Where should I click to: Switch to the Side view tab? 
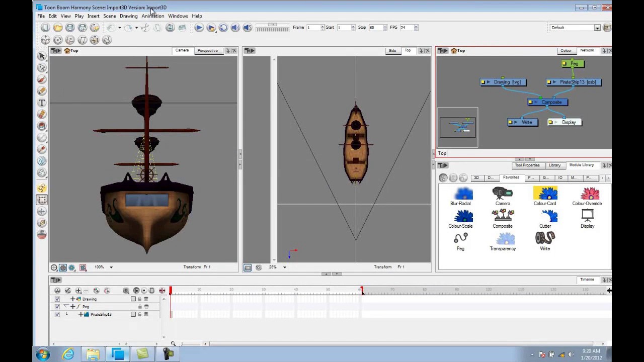[x=392, y=51]
